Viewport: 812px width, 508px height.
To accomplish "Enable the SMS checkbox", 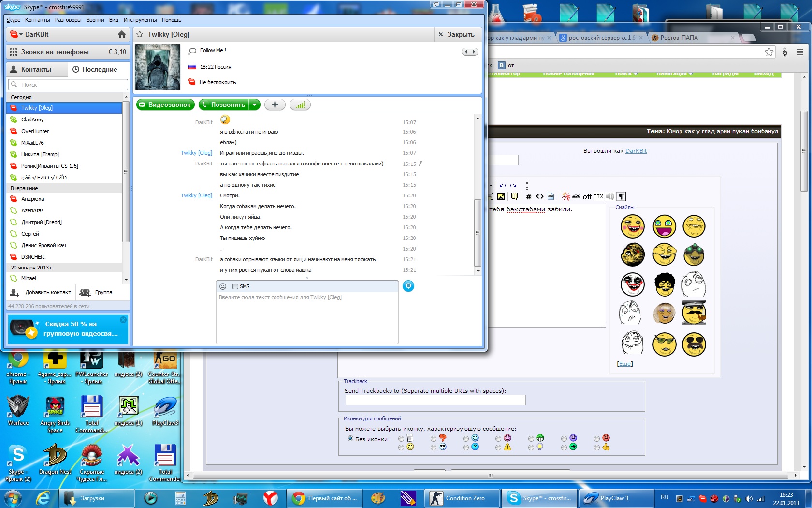I will pyautogui.click(x=235, y=286).
